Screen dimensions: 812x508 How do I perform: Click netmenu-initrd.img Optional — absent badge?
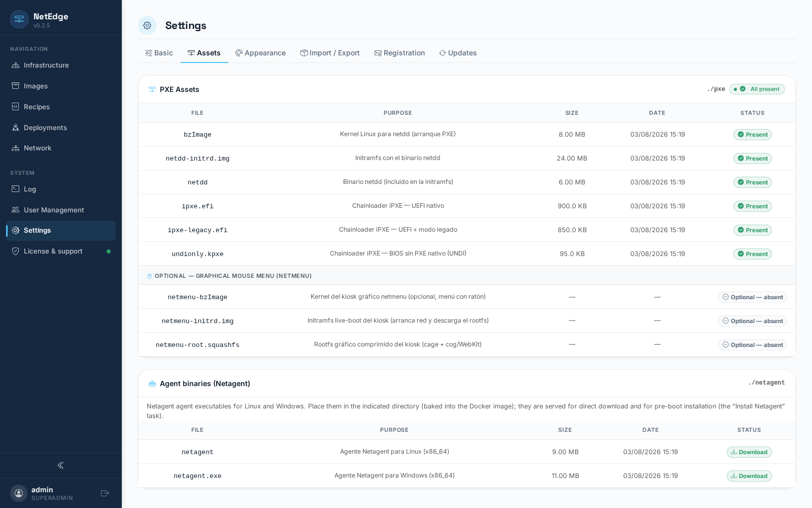click(753, 321)
